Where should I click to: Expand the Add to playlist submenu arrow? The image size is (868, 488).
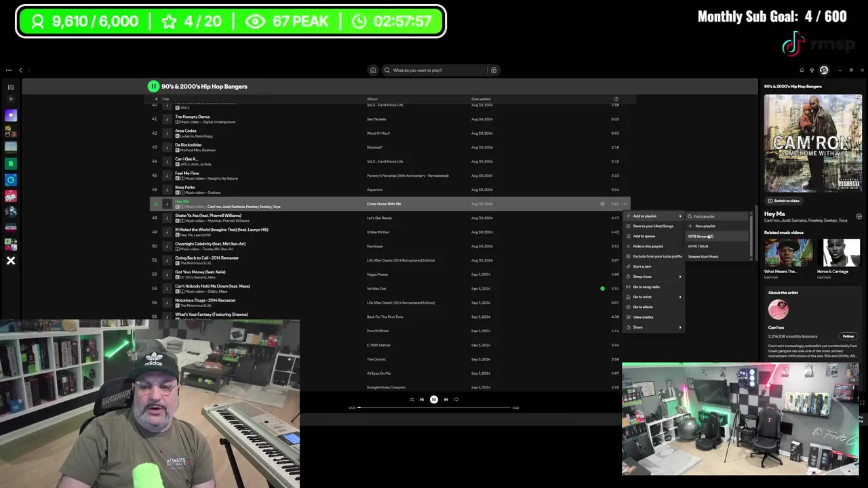[x=680, y=216]
